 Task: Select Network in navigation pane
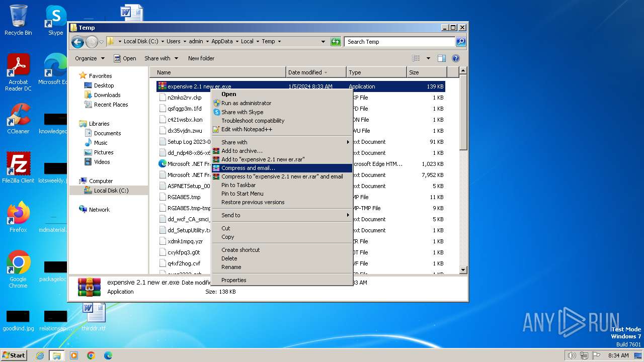(99, 210)
